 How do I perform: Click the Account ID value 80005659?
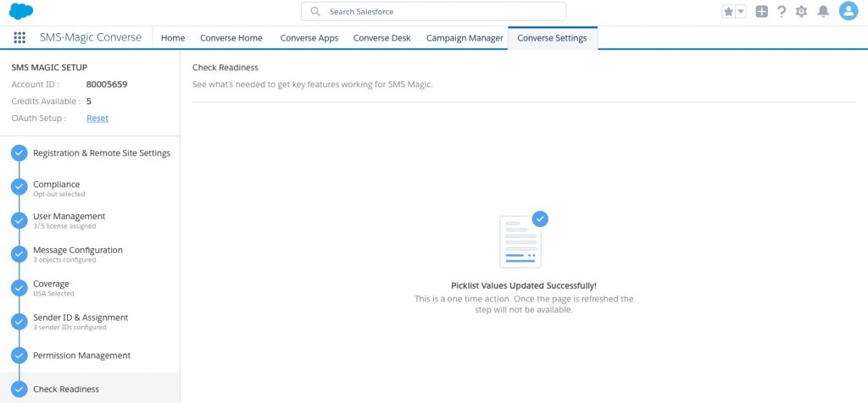click(x=107, y=85)
